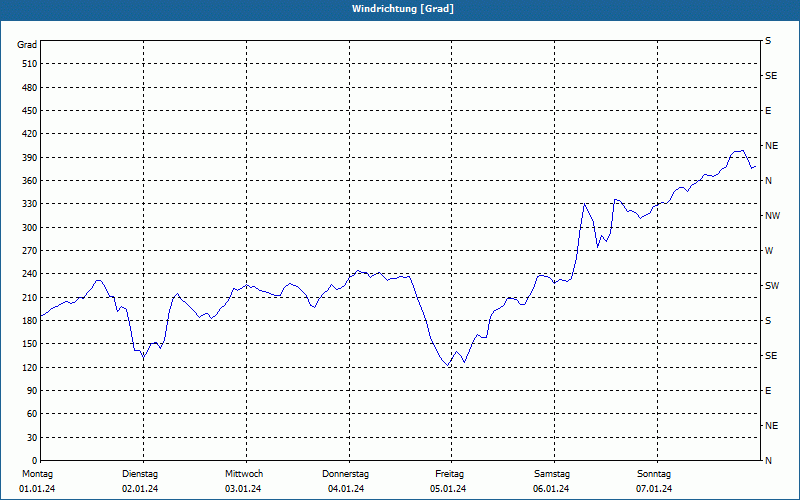The width and height of the screenshot is (800, 500).
Task: Select the date 03.01.24
Action: [x=243, y=489]
